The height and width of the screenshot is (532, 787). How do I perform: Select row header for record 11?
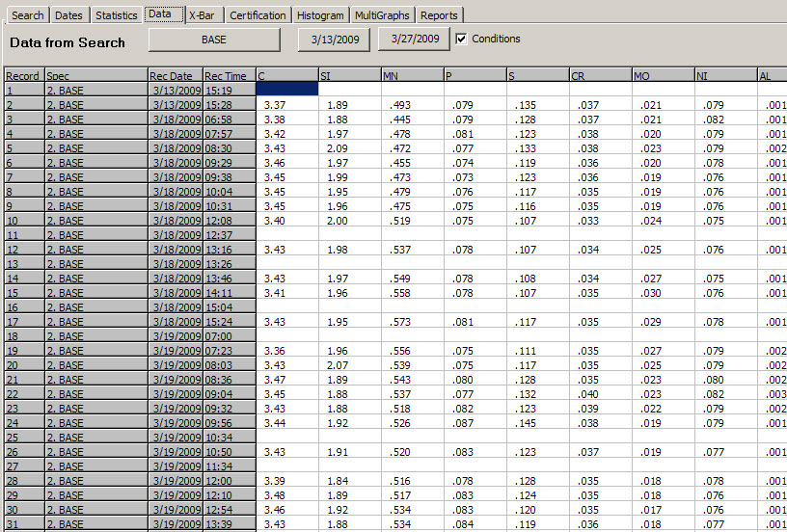click(x=25, y=234)
